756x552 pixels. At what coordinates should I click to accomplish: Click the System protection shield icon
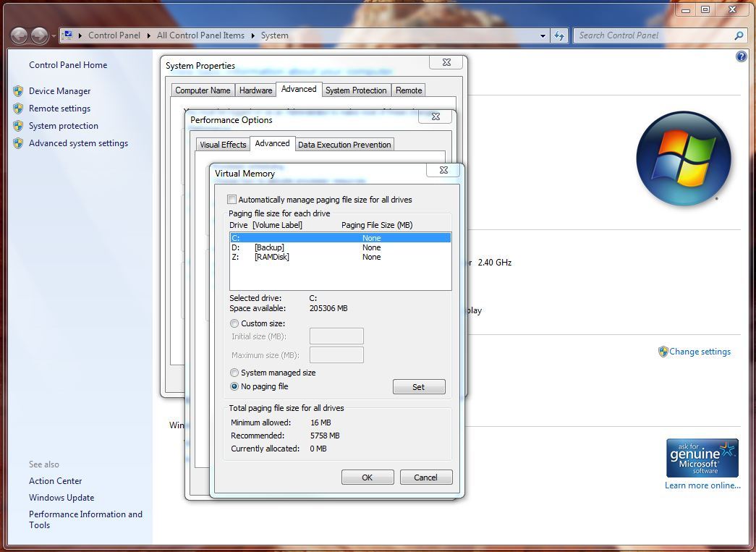coord(18,126)
